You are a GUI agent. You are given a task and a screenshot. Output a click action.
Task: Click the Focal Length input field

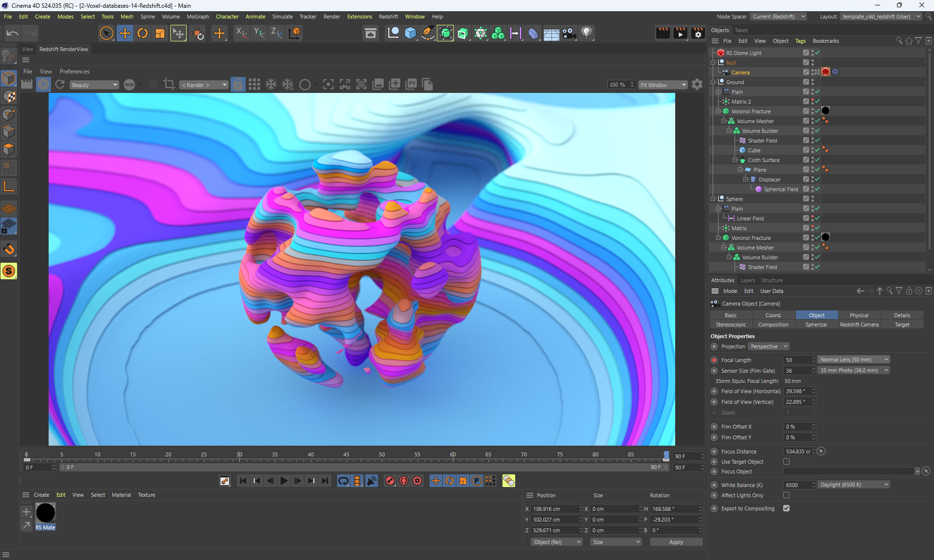point(797,360)
